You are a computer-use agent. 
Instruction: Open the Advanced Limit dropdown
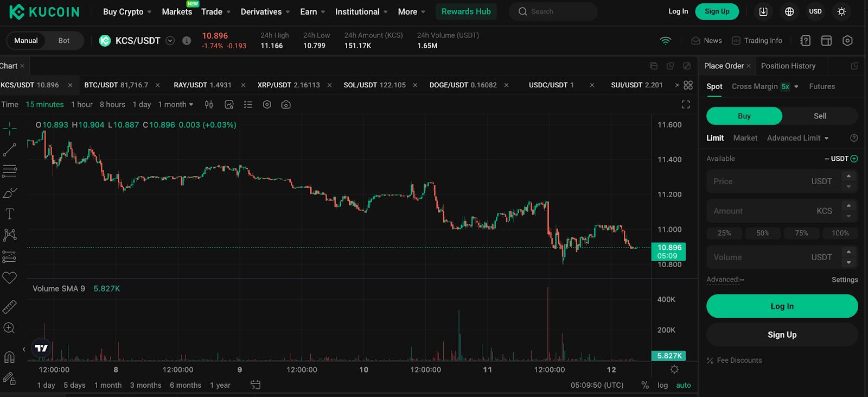797,138
